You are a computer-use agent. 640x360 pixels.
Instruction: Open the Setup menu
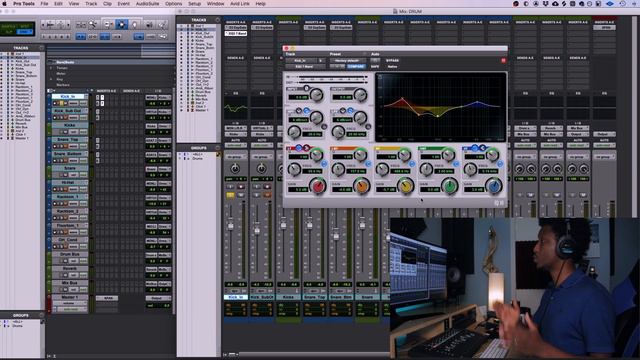pos(194,4)
